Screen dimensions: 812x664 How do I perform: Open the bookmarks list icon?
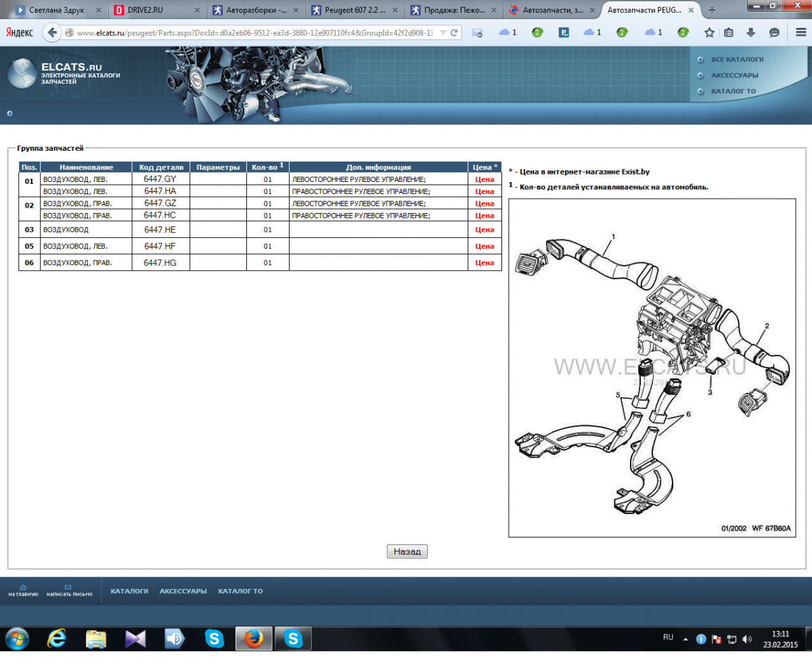coord(729,32)
